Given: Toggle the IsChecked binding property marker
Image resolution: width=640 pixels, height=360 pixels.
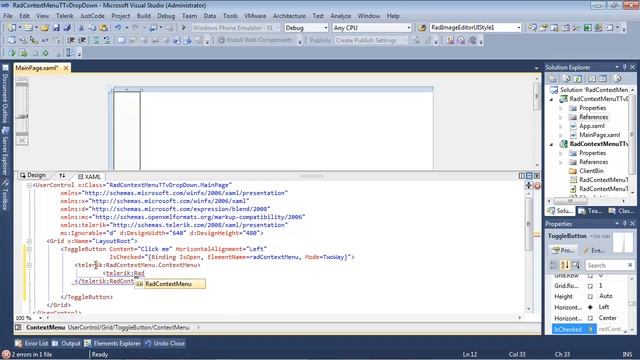Looking at the screenshot, I should pyautogui.click(x=590, y=329).
